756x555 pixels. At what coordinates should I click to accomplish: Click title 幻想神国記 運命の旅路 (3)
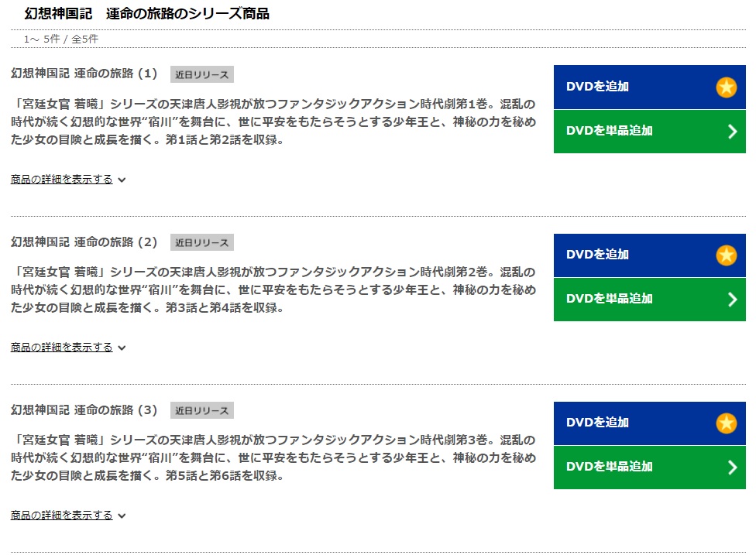84,410
